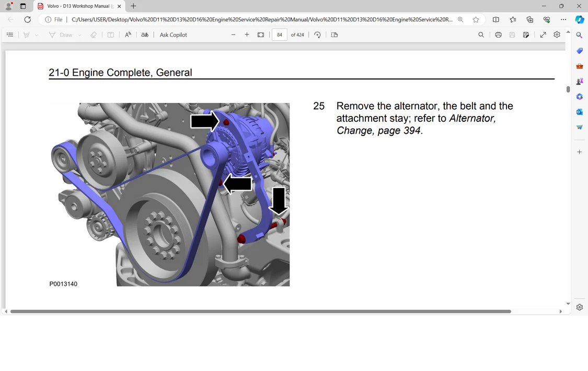Expand the Highlight tool options dropdown
The width and height of the screenshot is (588, 371).
37,35
